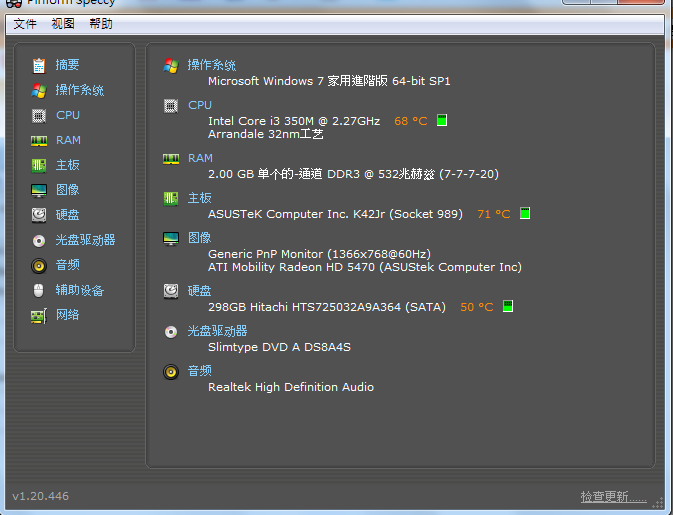The width and height of the screenshot is (673, 515).
Task: Click the 68 °C CPU temperature value
Action: 411,121
